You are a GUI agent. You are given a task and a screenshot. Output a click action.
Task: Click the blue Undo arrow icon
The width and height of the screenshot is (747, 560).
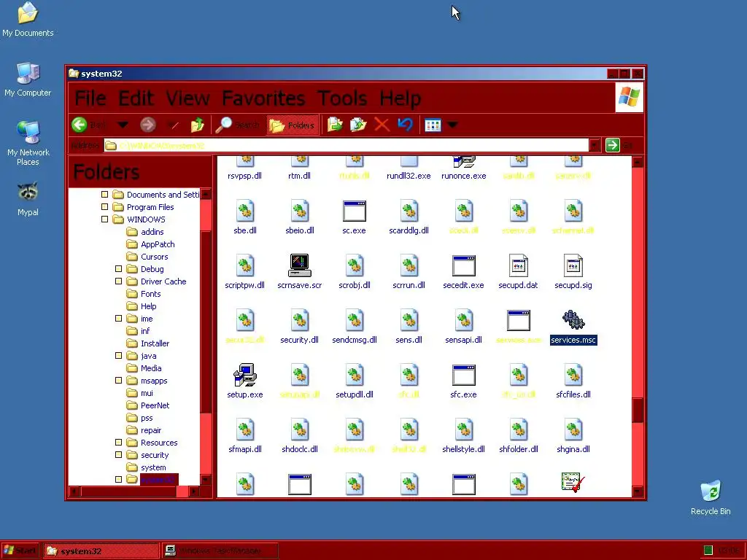pyautogui.click(x=405, y=125)
